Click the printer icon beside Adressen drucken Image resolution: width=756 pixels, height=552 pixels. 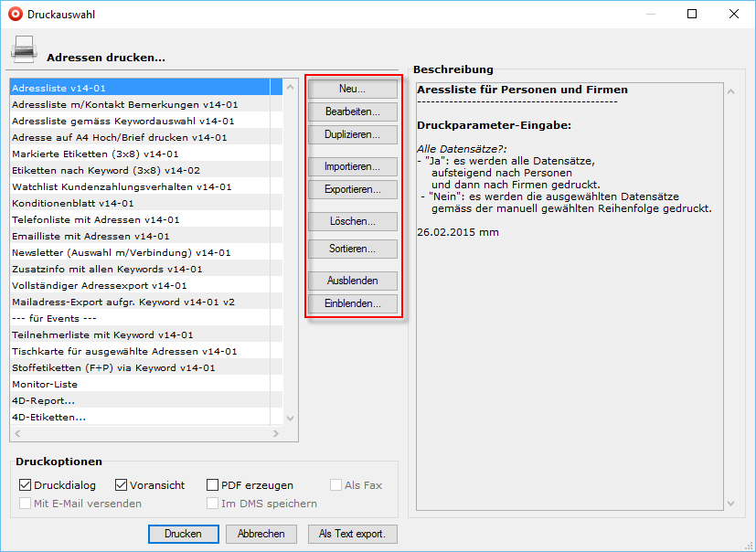point(24,49)
